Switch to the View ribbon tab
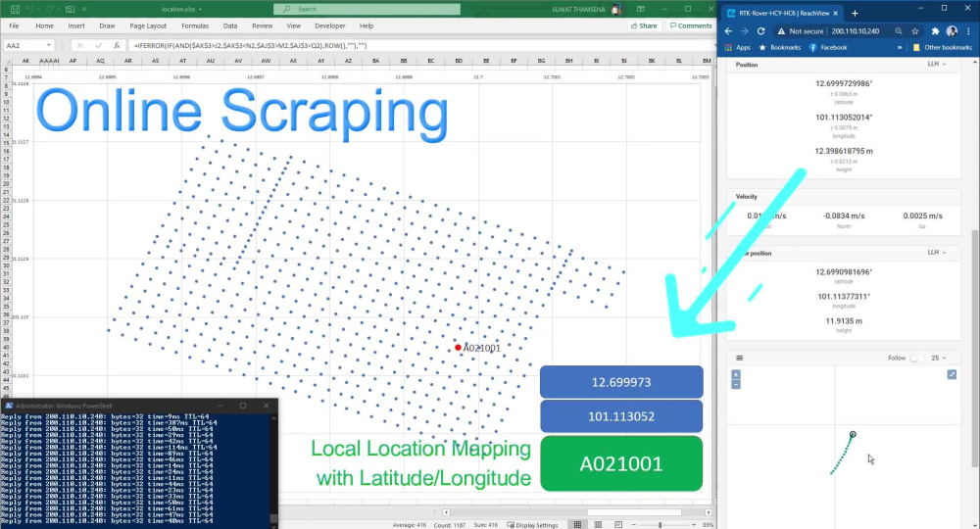 pyautogui.click(x=293, y=26)
